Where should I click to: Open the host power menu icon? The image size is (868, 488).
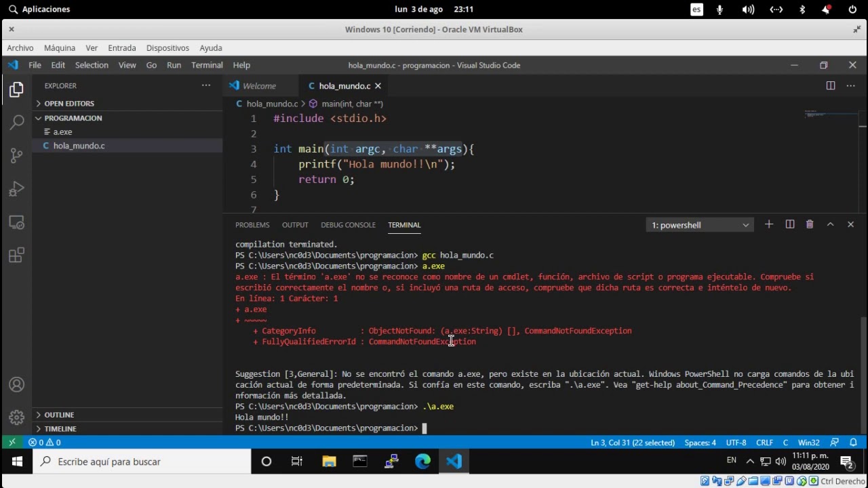coord(852,9)
